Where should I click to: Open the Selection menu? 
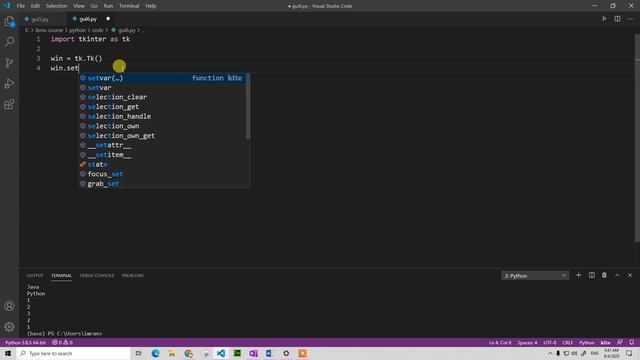point(56,6)
